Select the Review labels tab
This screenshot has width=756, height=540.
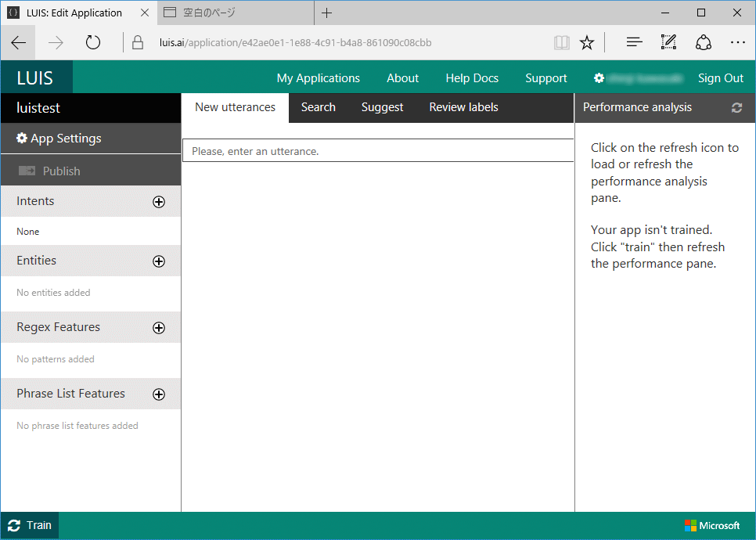(x=463, y=107)
